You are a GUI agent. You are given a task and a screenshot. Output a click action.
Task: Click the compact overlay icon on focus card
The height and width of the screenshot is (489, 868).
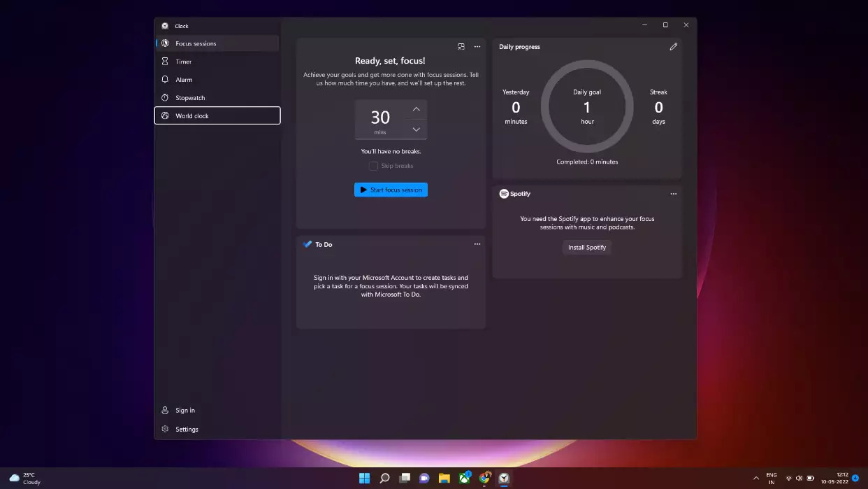tap(461, 47)
